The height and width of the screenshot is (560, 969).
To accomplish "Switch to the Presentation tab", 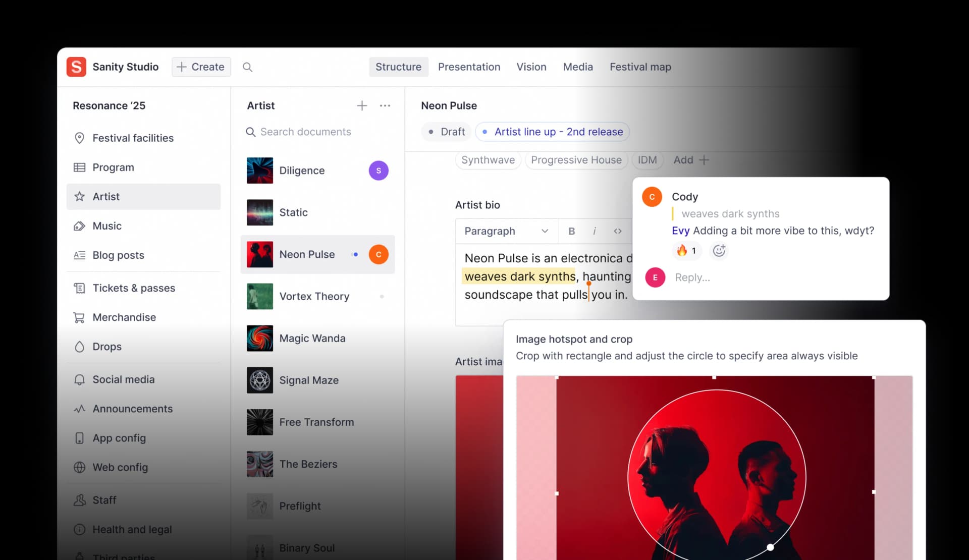I will tap(469, 67).
